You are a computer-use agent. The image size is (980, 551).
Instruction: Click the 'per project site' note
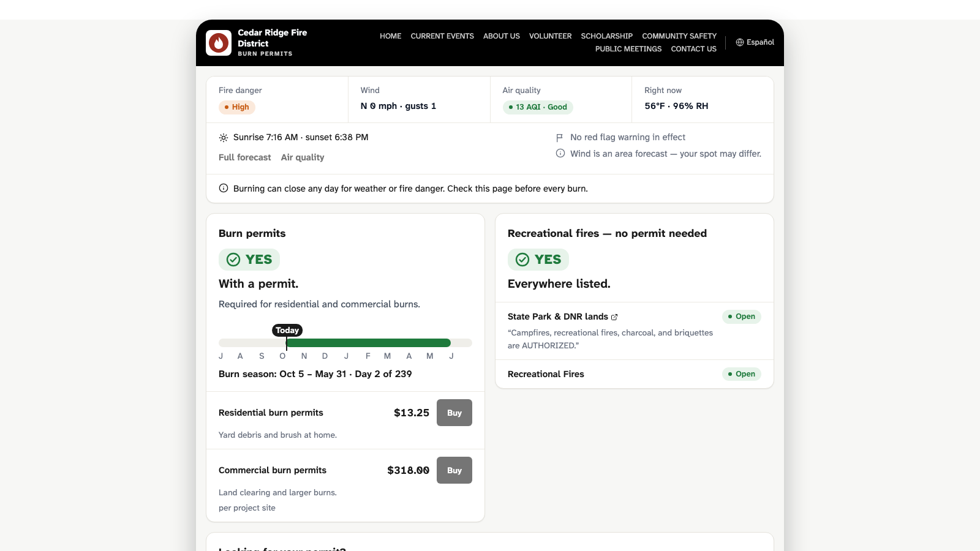(x=247, y=508)
